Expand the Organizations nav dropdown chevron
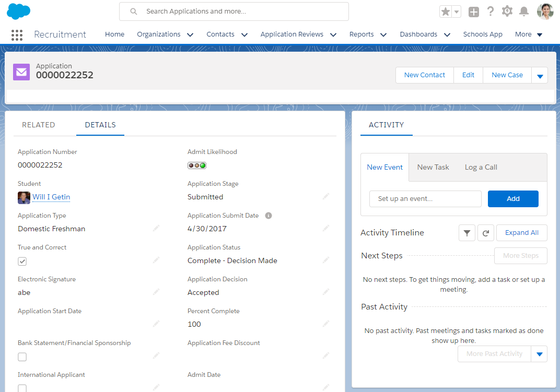 (190, 34)
